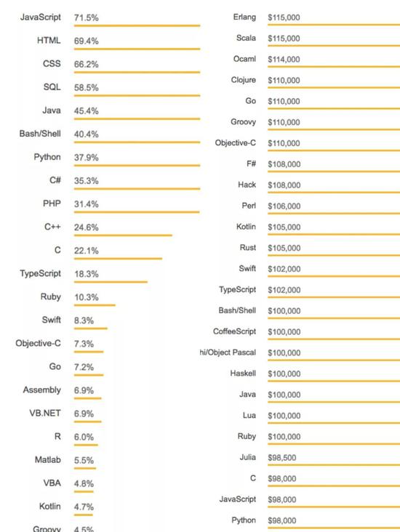
Task: Click the Julia $98,500 value
Action: (x=282, y=457)
